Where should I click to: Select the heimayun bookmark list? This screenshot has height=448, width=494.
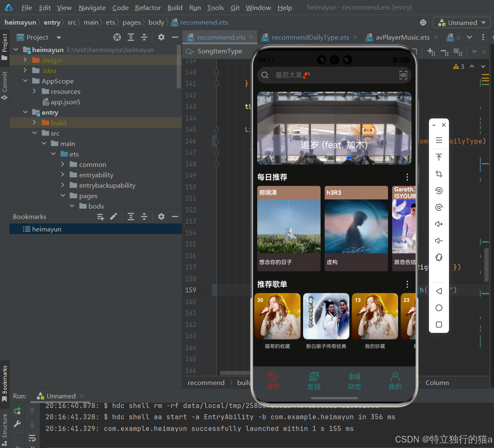(96, 229)
